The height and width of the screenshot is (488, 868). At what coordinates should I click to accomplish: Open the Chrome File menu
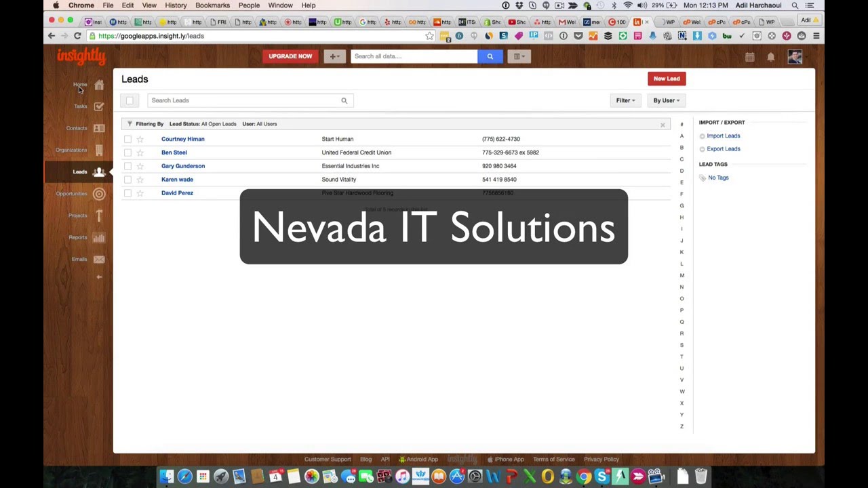pyautogui.click(x=108, y=5)
